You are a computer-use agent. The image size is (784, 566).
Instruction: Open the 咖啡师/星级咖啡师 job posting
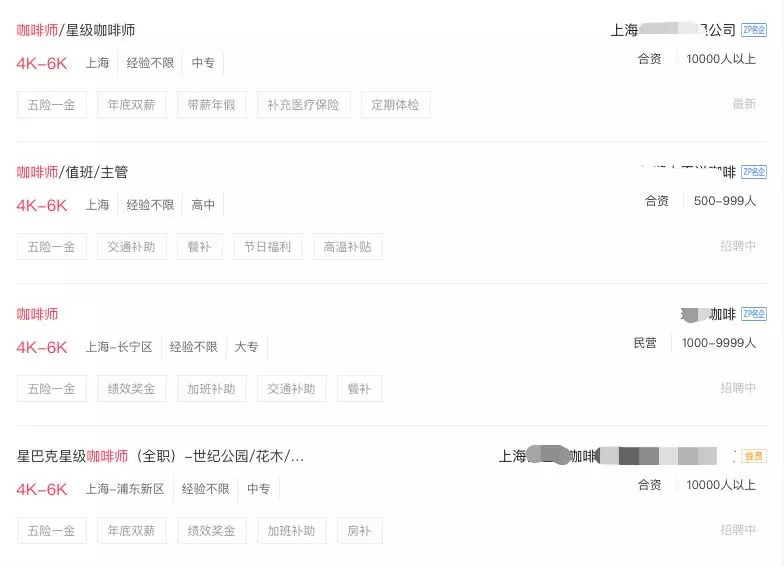[x=76, y=31]
